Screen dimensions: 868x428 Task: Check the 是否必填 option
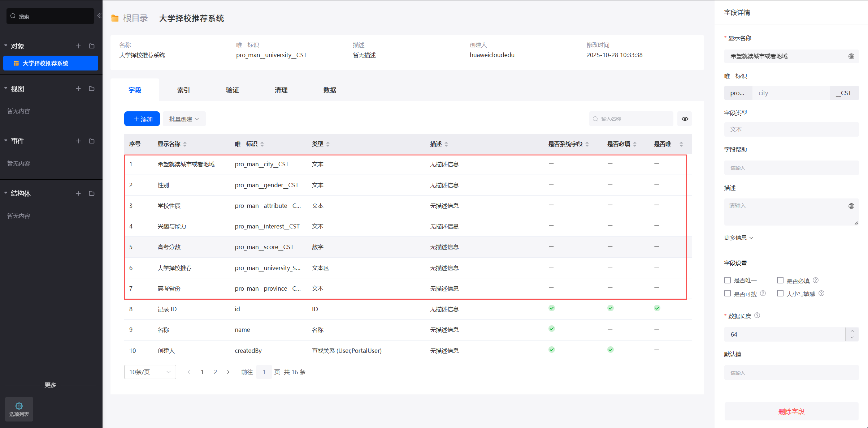pos(780,280)
